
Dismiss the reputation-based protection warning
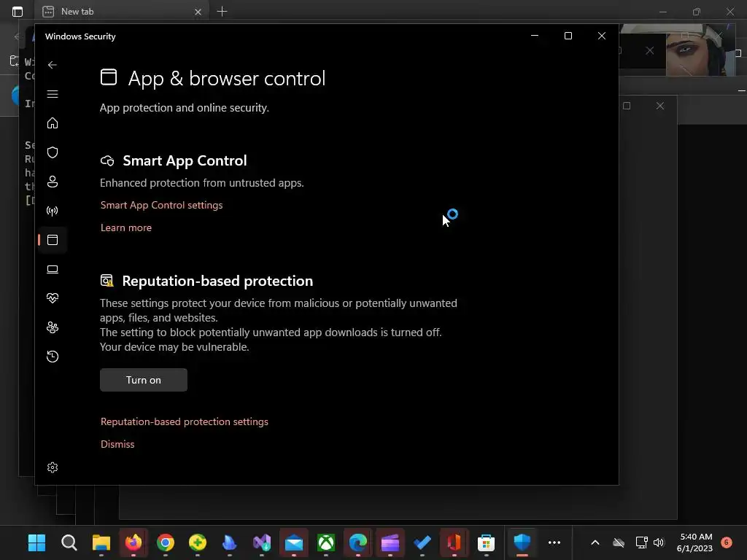117,444
